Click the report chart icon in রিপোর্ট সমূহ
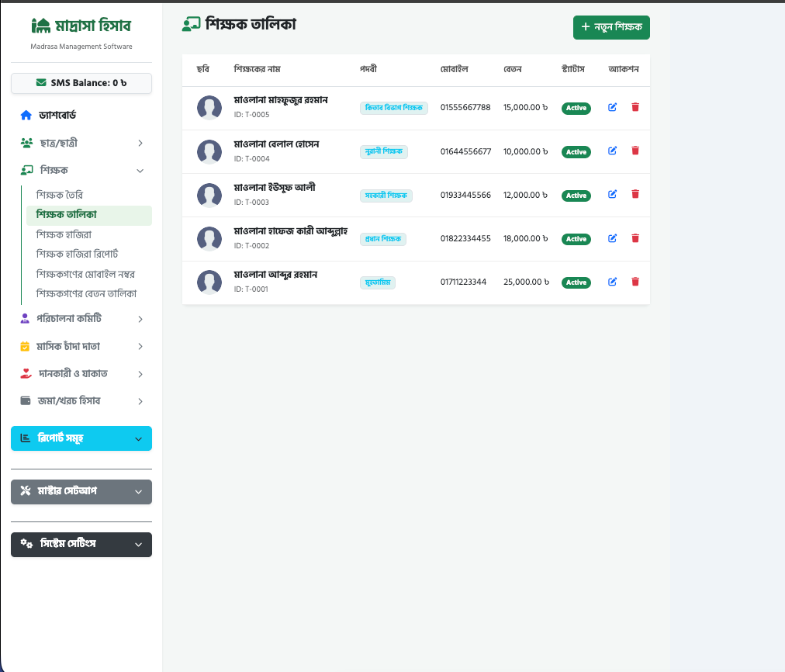 click(x=25, y=438)
